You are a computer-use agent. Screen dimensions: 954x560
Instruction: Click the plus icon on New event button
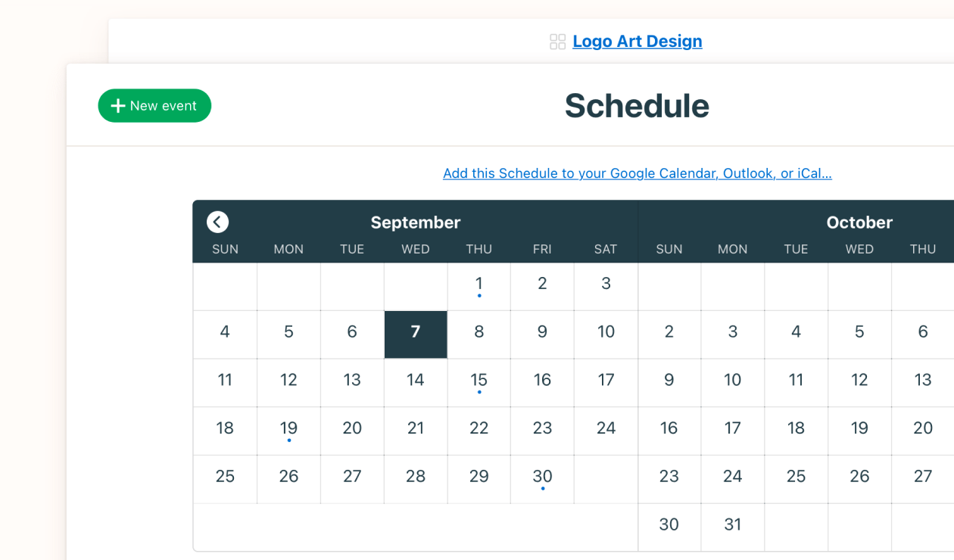click(x=118, y=105)
